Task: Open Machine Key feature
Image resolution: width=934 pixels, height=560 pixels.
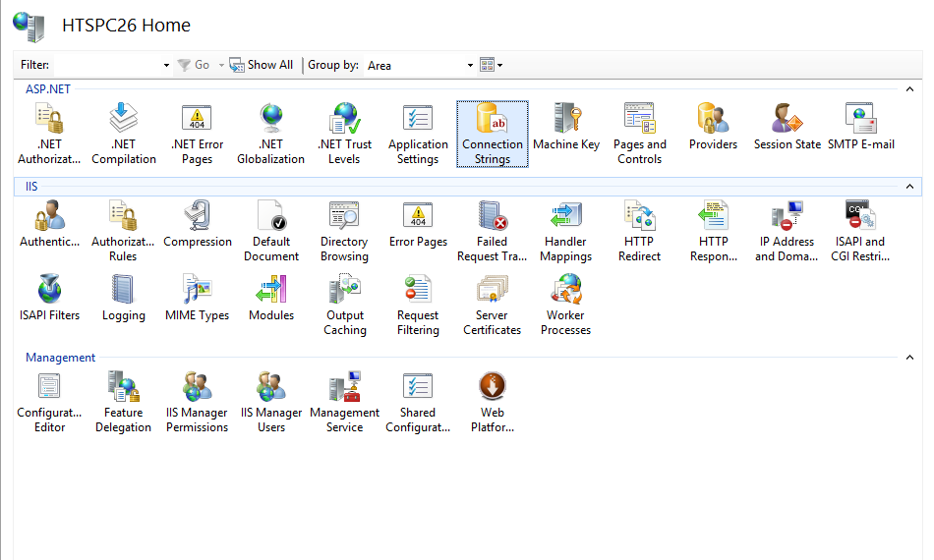Action: (566, 127)
